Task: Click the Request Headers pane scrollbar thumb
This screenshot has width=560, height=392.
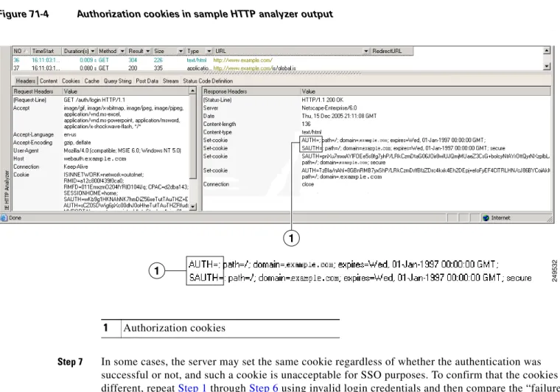Action: 193,136
